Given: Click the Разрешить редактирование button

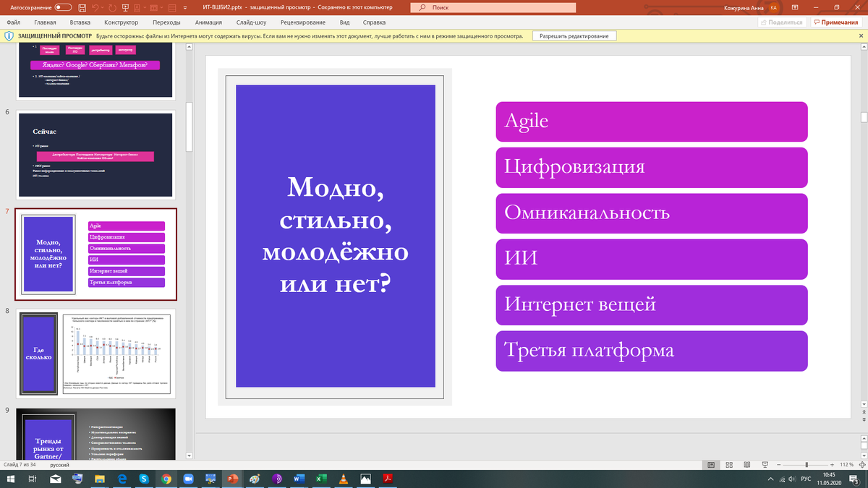Looking at the screenshot, I should (574, 36).
